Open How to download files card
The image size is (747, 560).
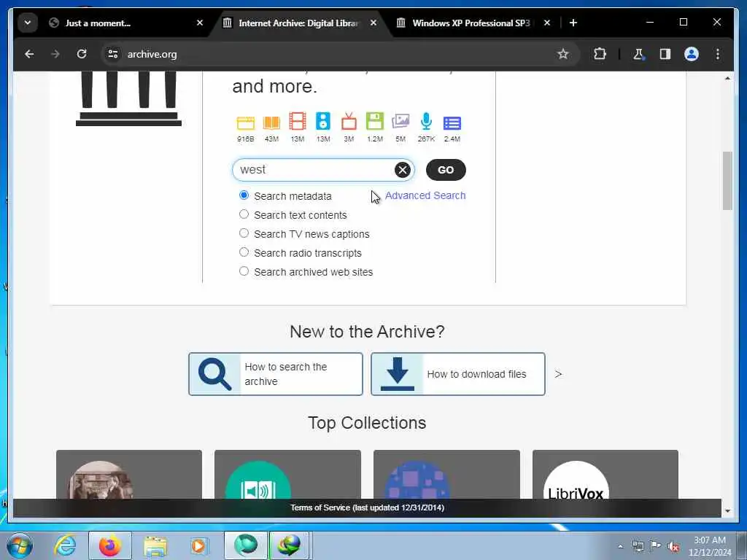(458, 374)
